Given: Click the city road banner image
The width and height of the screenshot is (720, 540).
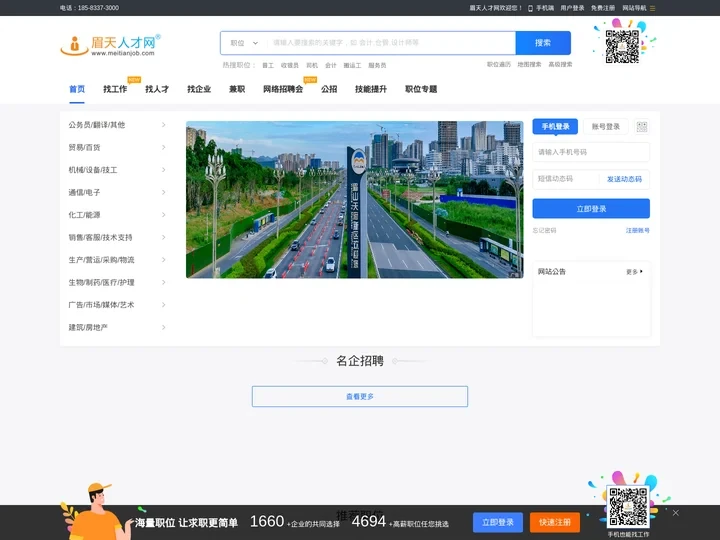Looking at the screenshot, I should coord(354,199).
